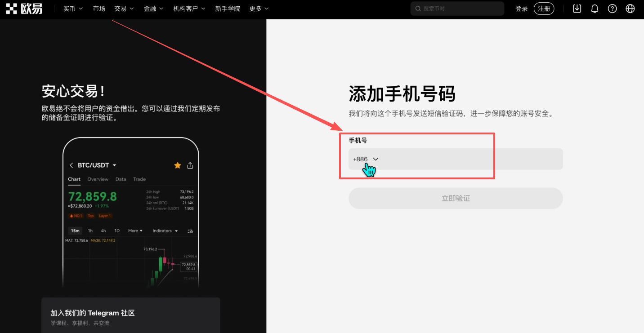Click the 搜索币对 search field
644x333 pixels.
click(x=457, y=8)
